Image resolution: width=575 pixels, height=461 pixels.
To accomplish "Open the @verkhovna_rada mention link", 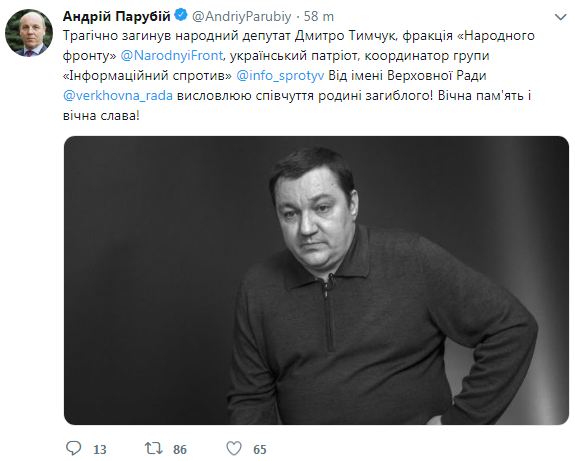I will pyautogui.click(x=118, y=96).
